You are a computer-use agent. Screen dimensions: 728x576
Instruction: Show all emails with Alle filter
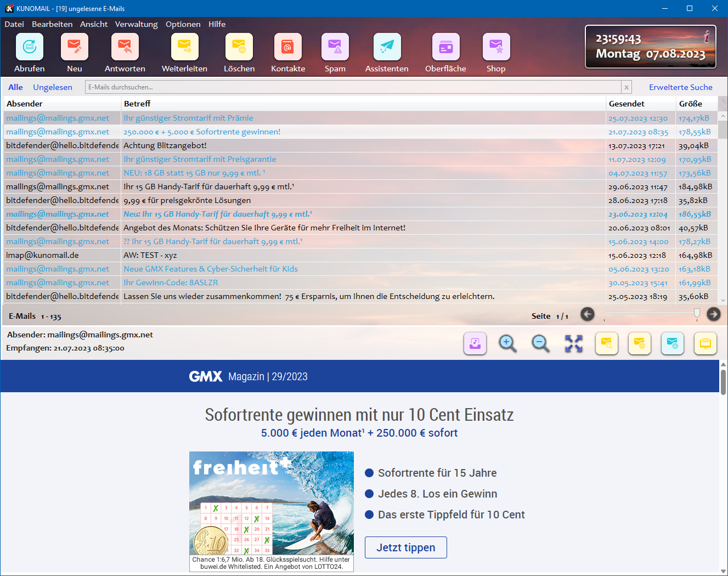coord(15,87)
